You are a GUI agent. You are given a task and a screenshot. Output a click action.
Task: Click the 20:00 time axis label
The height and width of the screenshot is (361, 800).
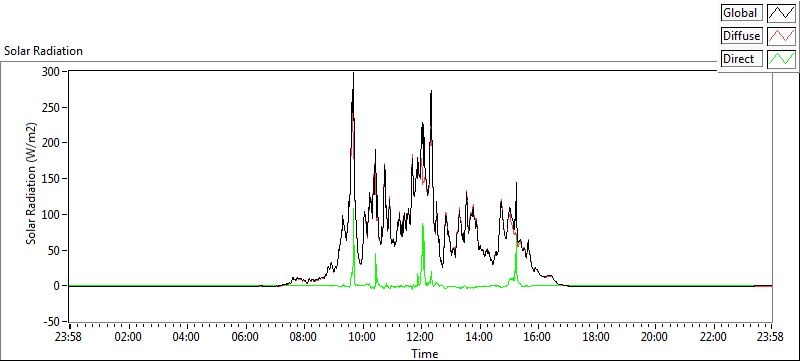(x=655, y=337)
